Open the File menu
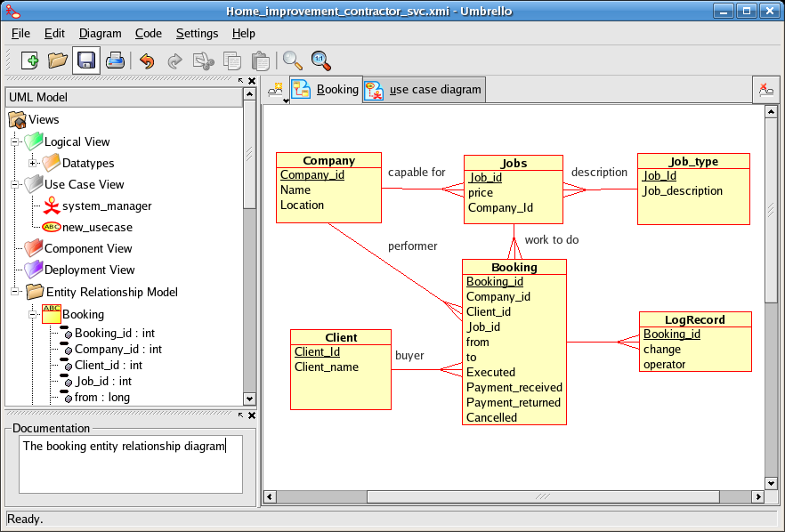The image size is (785, 532). [20, 34]
